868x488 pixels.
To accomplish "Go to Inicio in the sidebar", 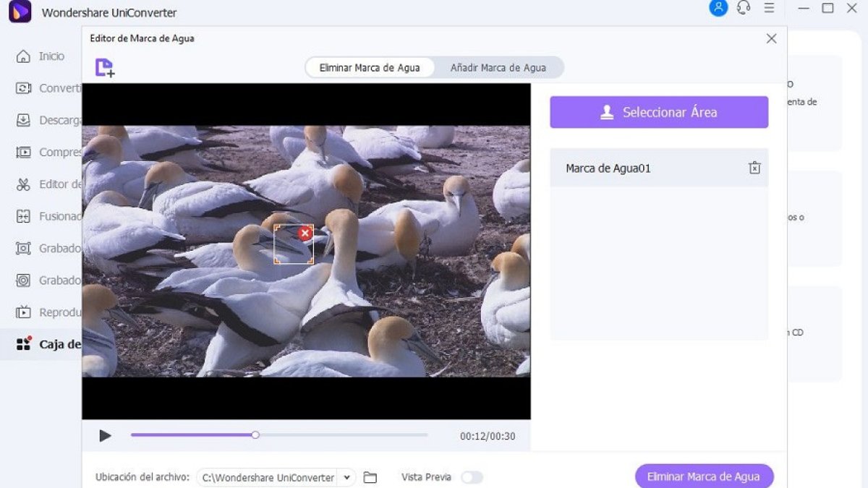I will [x=51, y=56].
